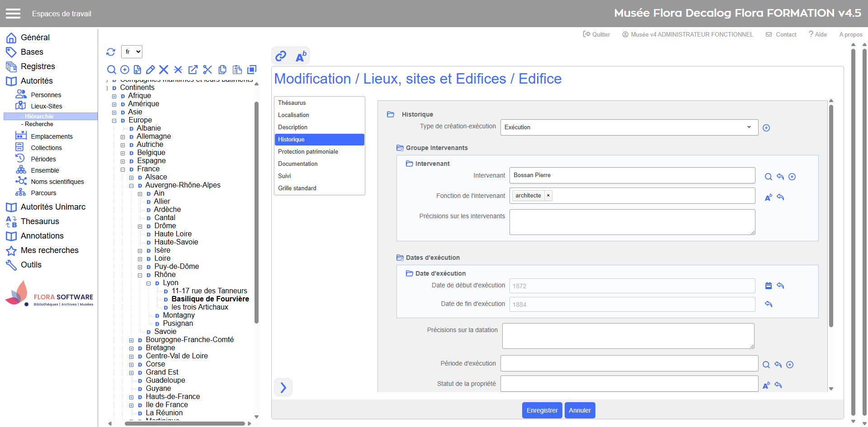This screenshot has width=868, height=427.
Task: Click the chain link icon above form title
Action: point(281,56)
